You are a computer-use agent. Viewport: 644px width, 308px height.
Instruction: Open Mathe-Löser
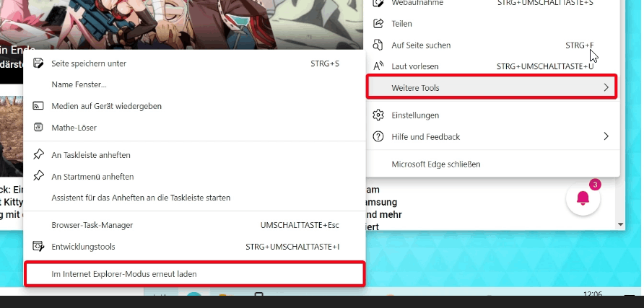coord(195,128)
